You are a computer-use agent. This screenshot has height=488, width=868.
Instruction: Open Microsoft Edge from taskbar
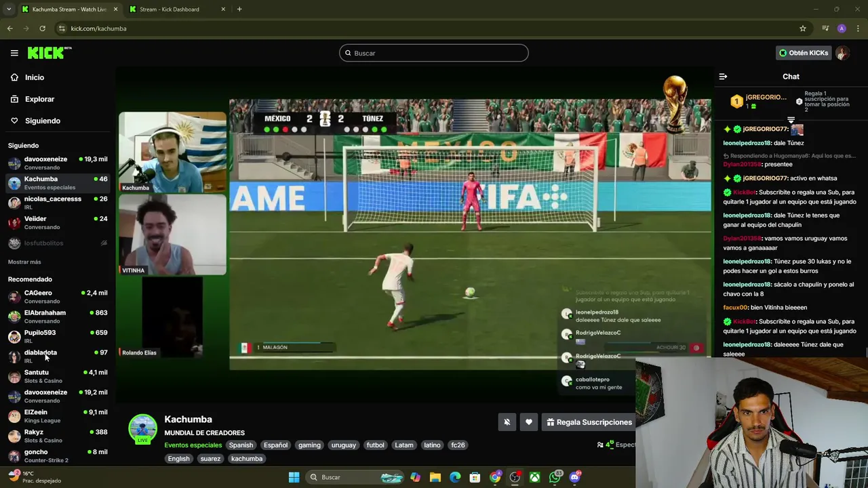pyautogui.click(x=455, y=477)
